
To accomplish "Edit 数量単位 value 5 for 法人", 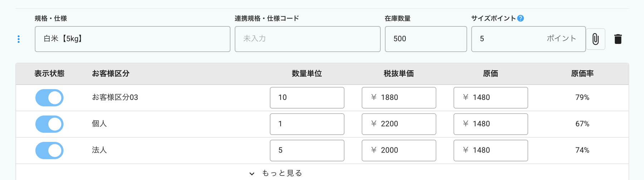I will pos(307,150).
